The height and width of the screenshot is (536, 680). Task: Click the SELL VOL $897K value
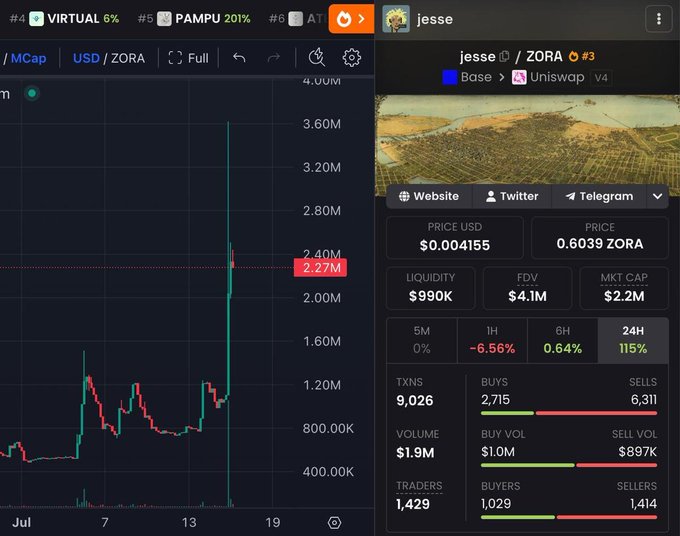point(638,452)
